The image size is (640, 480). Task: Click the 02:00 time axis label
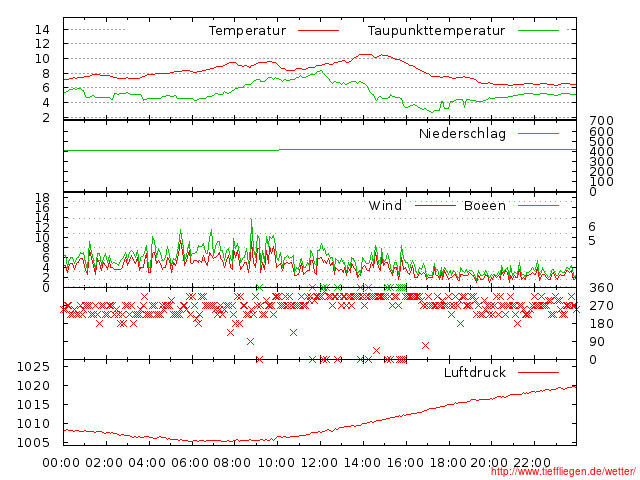(x=104, y=463)
